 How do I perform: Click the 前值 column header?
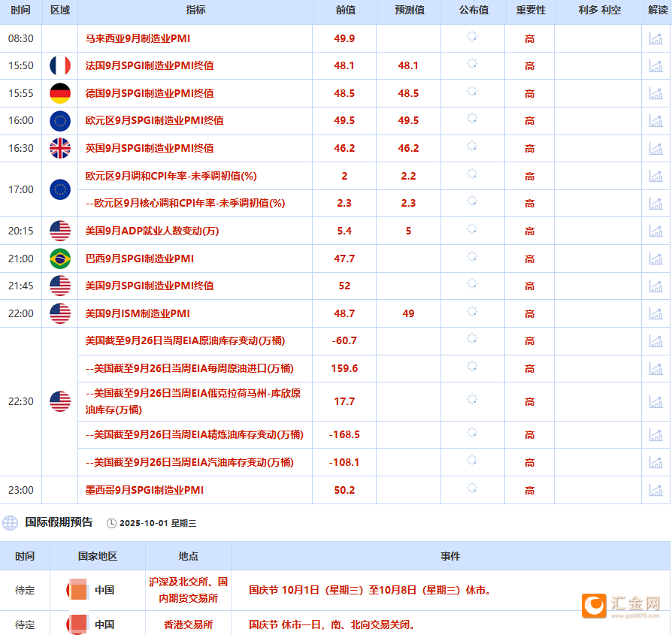coord(346,10)
